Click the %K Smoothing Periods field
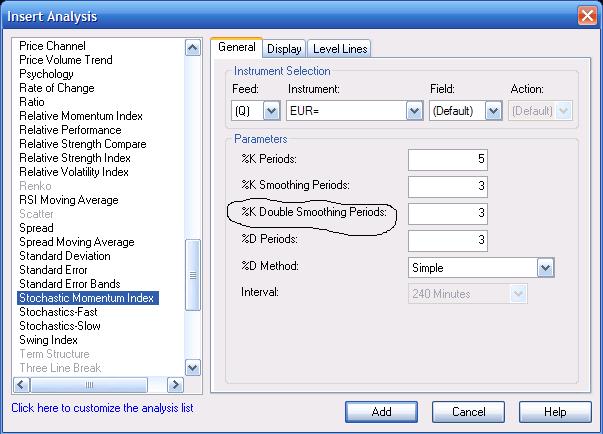The width and height of the screenshot is (603, 434). [448, 186]
